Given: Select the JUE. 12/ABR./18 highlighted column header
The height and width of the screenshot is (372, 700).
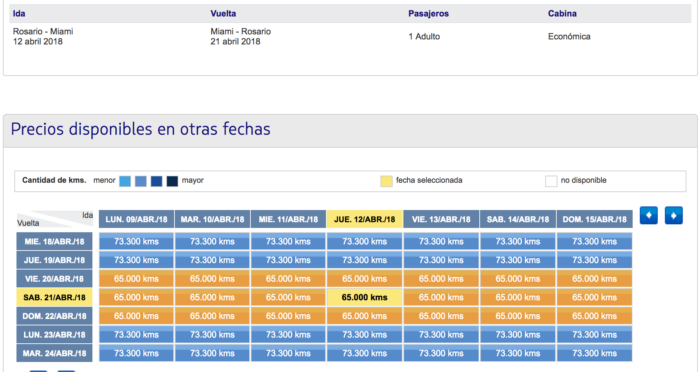Looking at the screenshot, I should pyautogui.click(x=365, y=219).
